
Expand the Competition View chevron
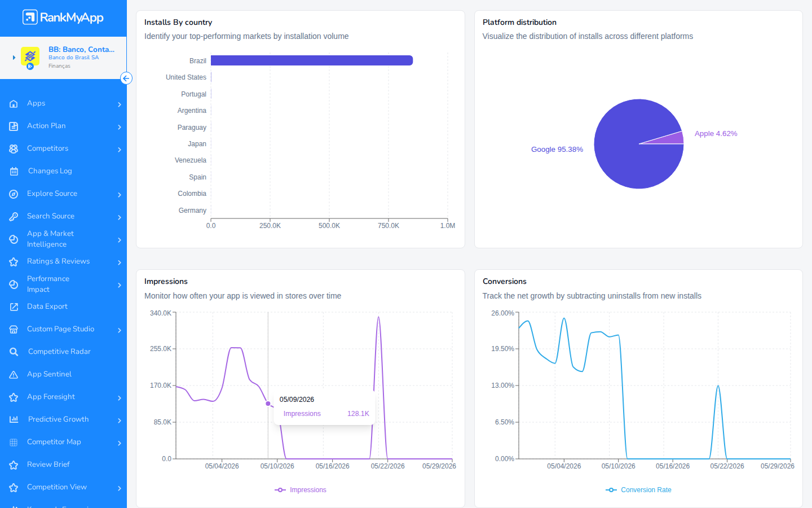click(120, 488)
